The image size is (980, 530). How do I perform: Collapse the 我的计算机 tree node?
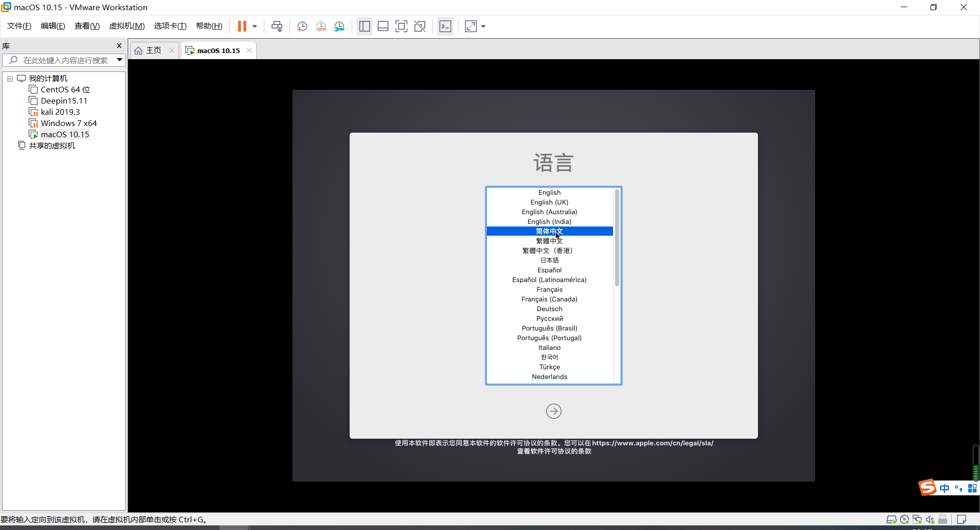tap(10, 79)
